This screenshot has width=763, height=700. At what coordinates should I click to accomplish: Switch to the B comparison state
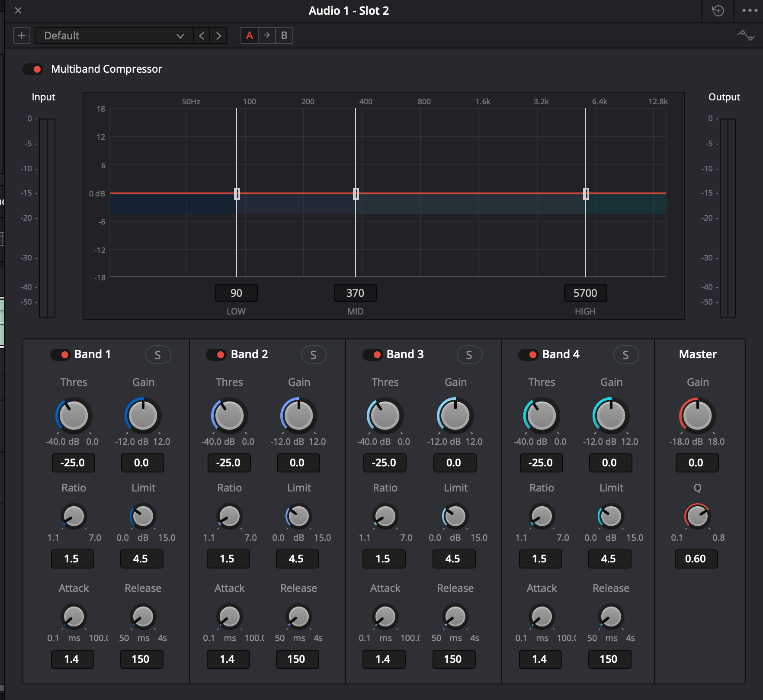click(284, 35)
